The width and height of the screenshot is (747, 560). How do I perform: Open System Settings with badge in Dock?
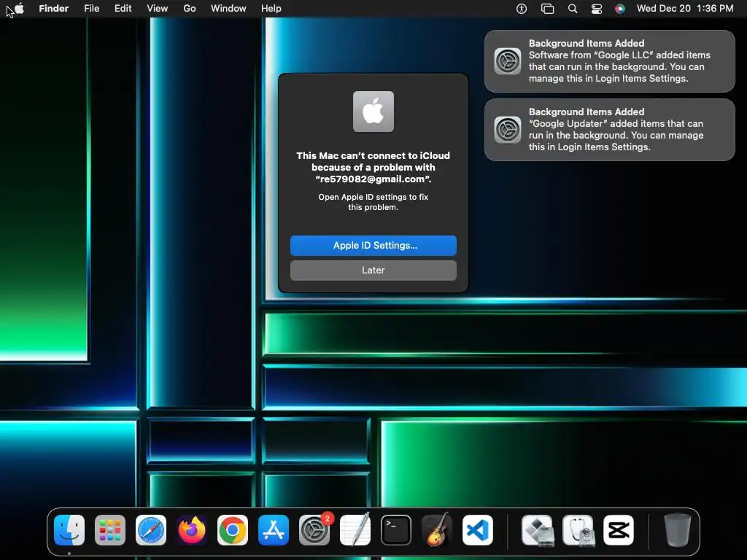314,530
